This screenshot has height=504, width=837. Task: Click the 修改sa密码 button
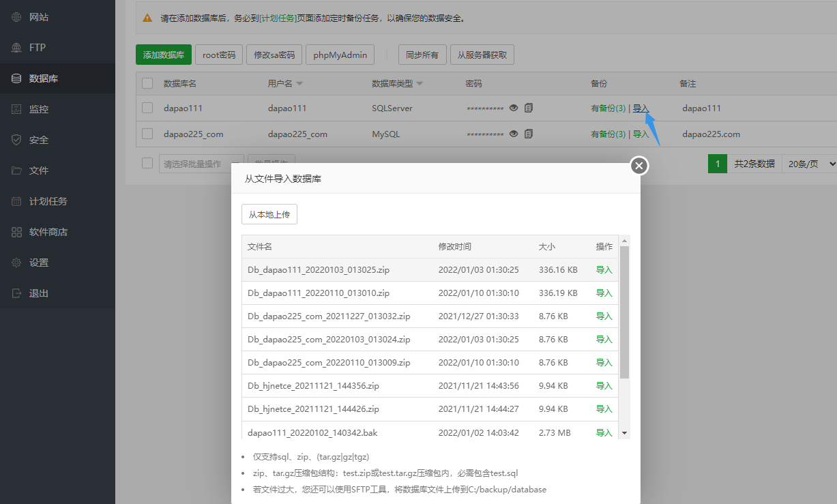(274, 55)
